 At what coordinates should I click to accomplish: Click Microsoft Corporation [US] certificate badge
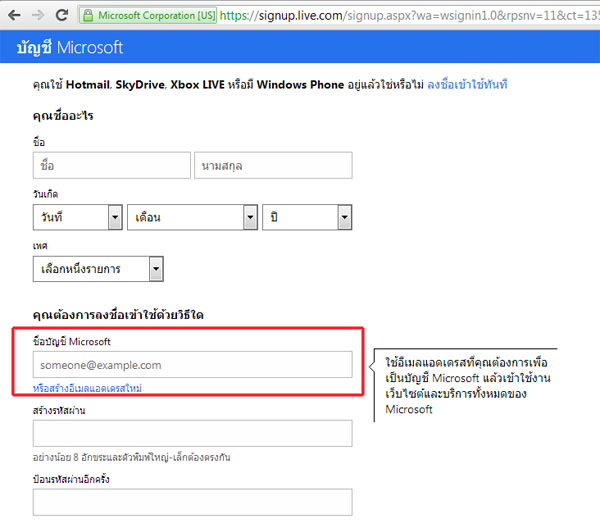tap(148, 16)
